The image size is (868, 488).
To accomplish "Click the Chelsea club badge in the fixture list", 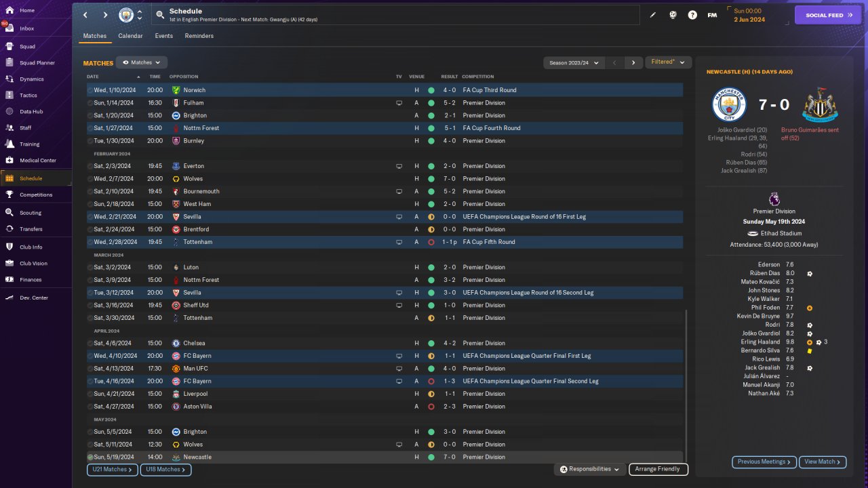I will [x=176, y=344].
